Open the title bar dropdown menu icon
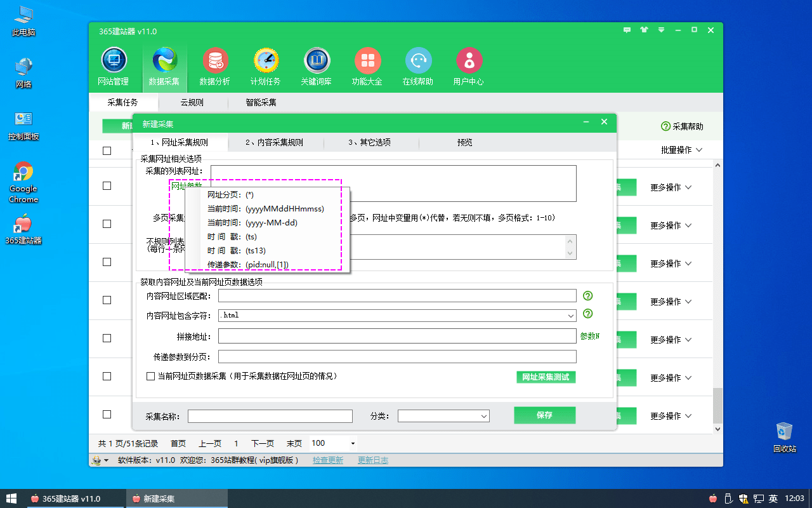This screenshot has height=508, width=812. (661, 30)
